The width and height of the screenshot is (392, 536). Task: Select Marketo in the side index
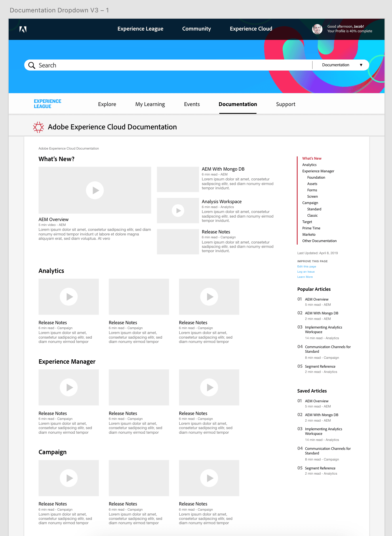309,235
